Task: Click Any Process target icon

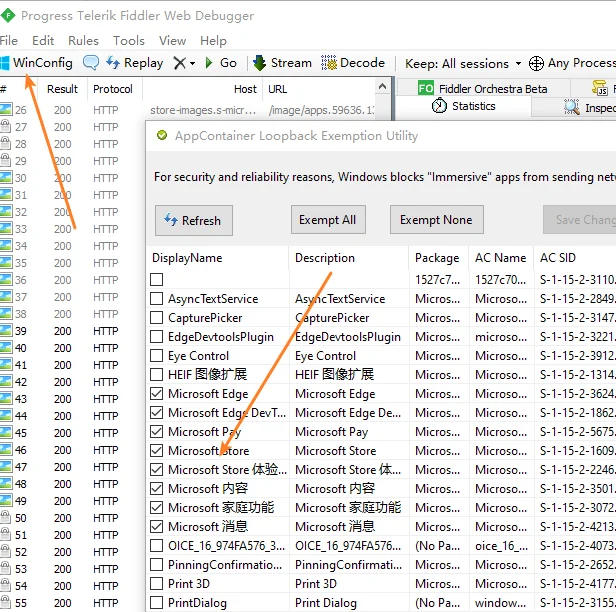Action: tap(536, 63)
